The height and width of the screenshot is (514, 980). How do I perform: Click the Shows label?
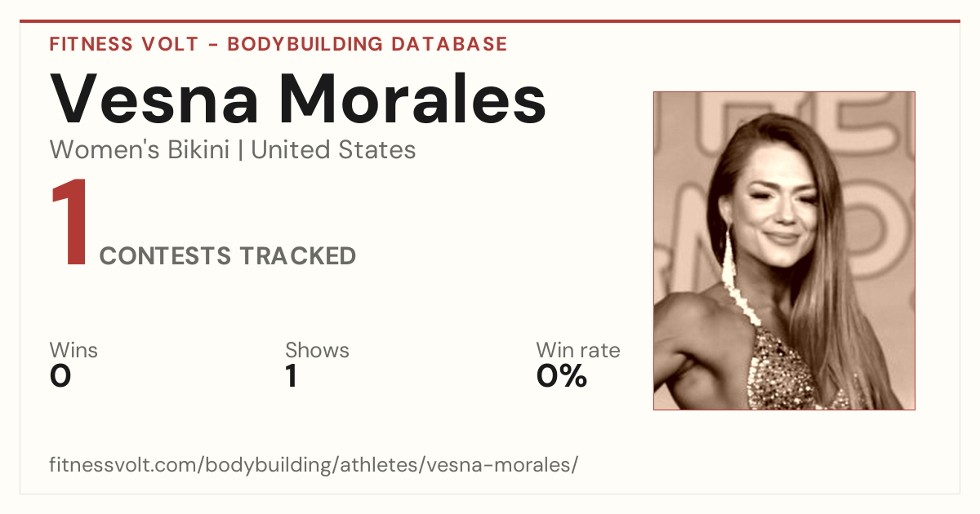pyautogui.click(x=317, y=351)
